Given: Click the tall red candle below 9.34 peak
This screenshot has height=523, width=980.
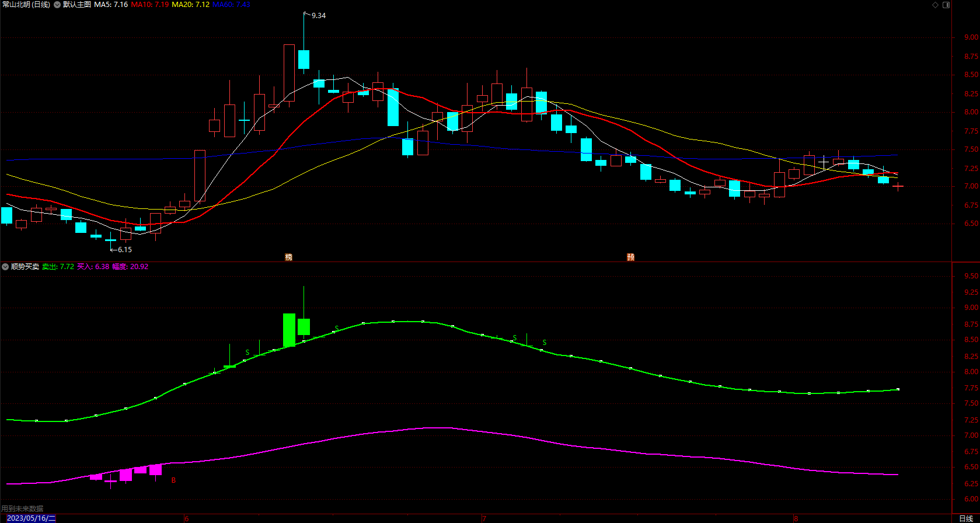Looking at the screenshot, I should pyautogui.click(x=289, y=73).
